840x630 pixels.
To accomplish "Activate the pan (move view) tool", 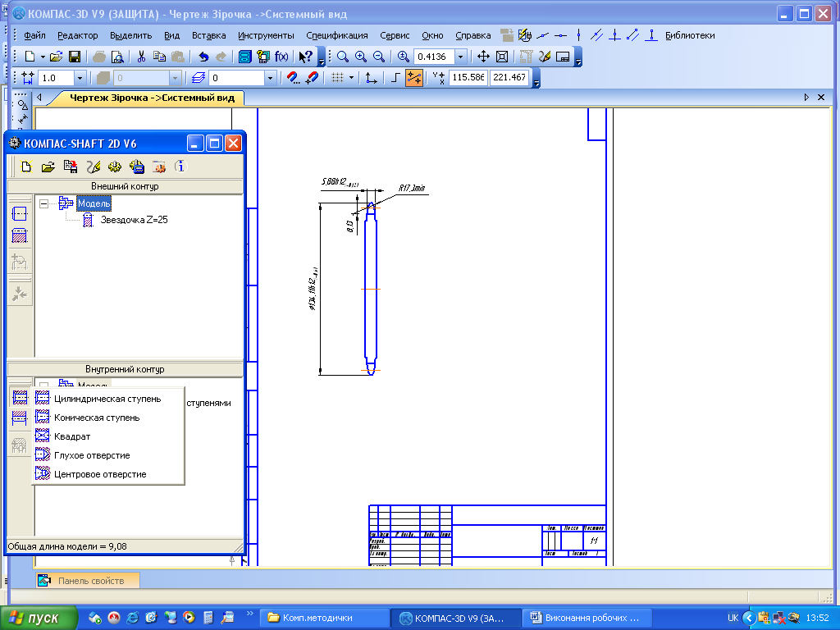I will (483, 57).
